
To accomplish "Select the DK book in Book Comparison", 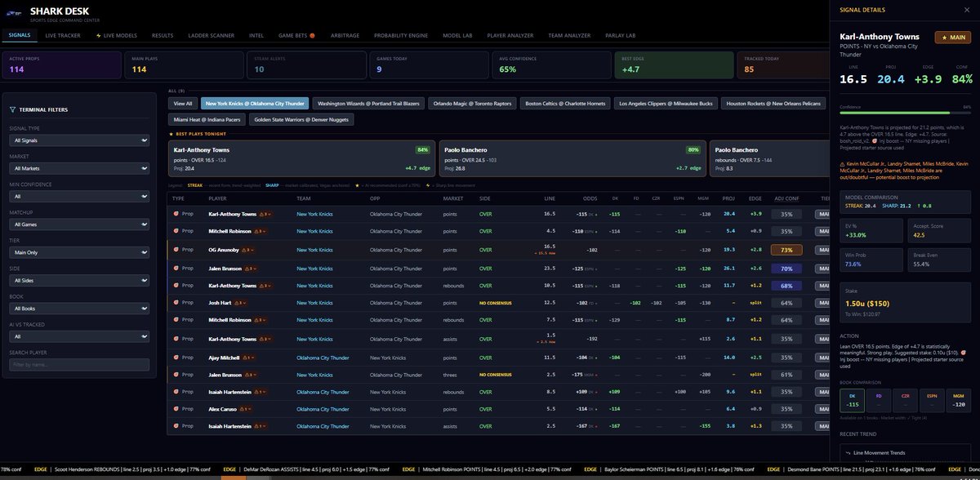I will (x=851, y=399).
